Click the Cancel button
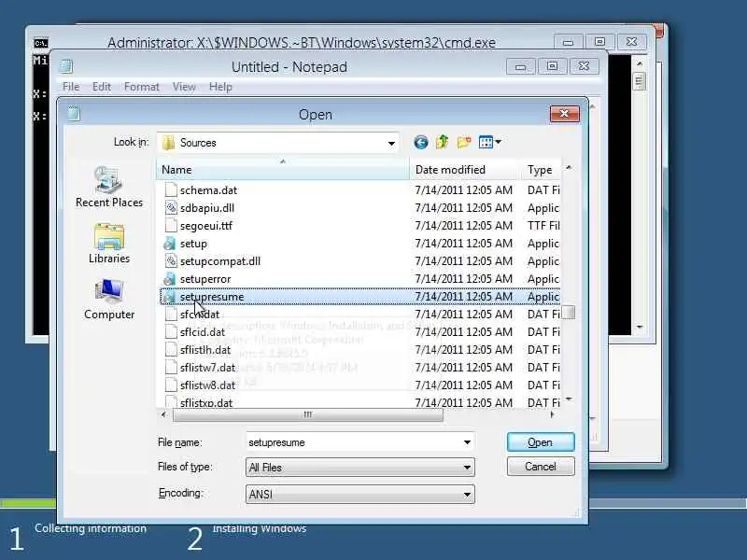The height and width of the screenshot is (560, 747). click(x=541, y=466)
